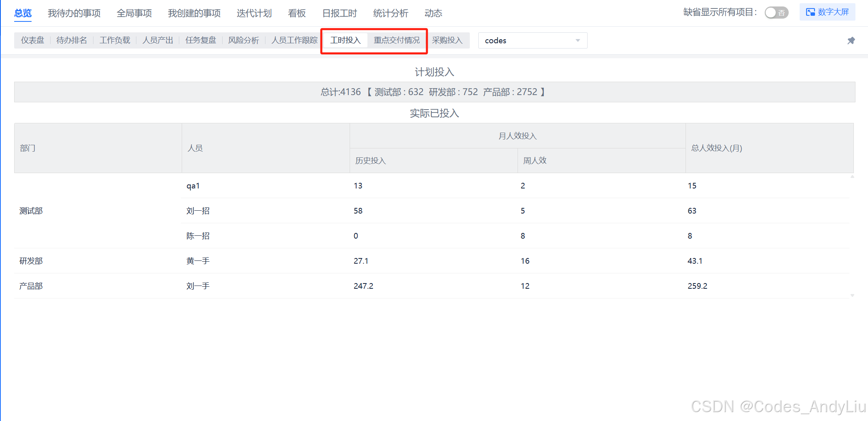Select the 人员产出 sub-tab
Viewport: 868px width, 421px height.
pyautogui.click(x=158, y=40)
